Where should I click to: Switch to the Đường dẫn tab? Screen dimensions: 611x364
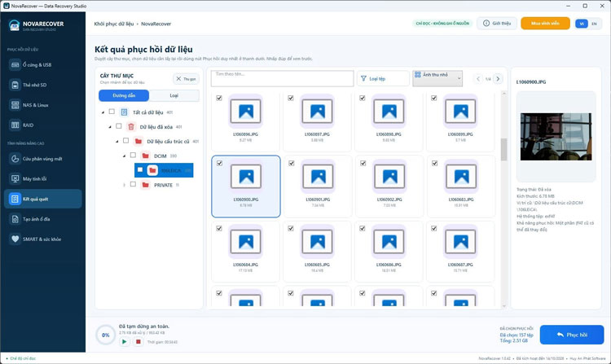pyautogui.click(x=124, y=95)
